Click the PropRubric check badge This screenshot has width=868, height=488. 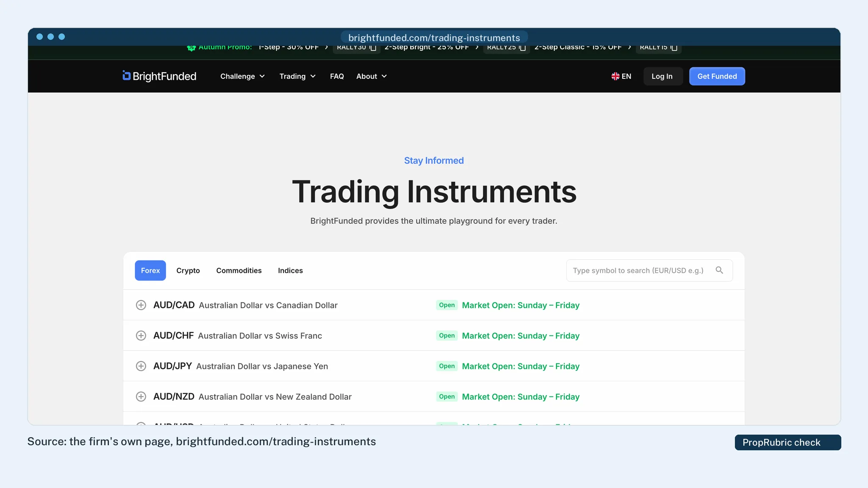pyautogui.click(x=788, y=442)
